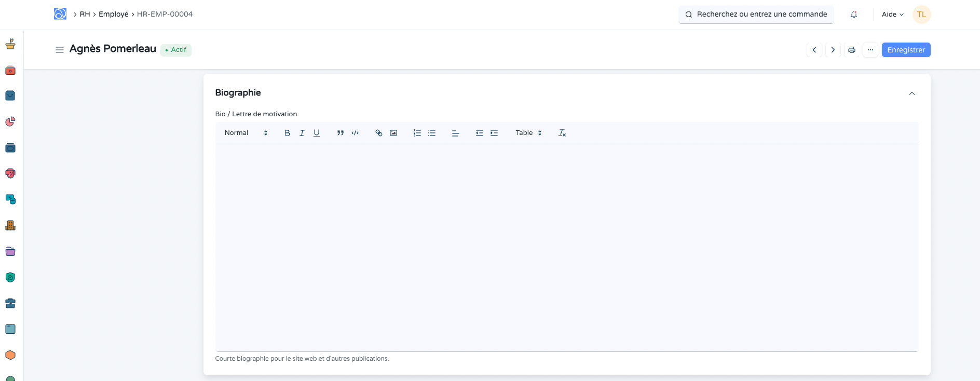Collapse the Biographie section
Screen dimensions: 980x381
point(912,93)
